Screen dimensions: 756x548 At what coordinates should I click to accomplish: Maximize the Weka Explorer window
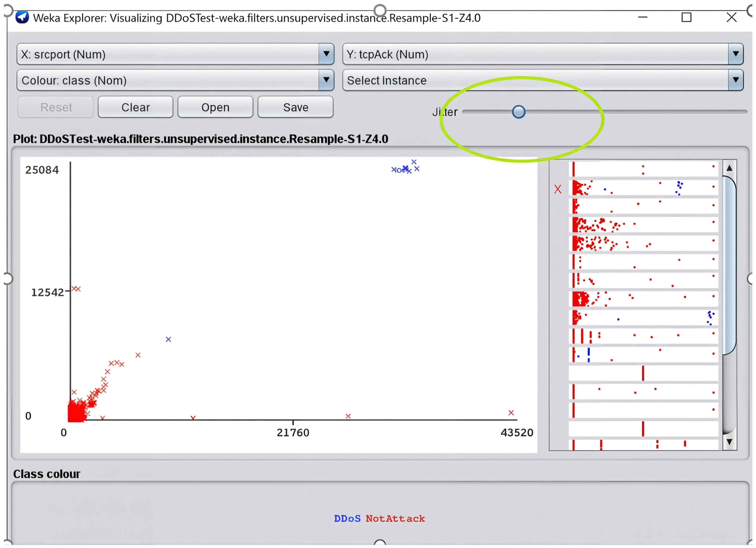pos(687,17)
